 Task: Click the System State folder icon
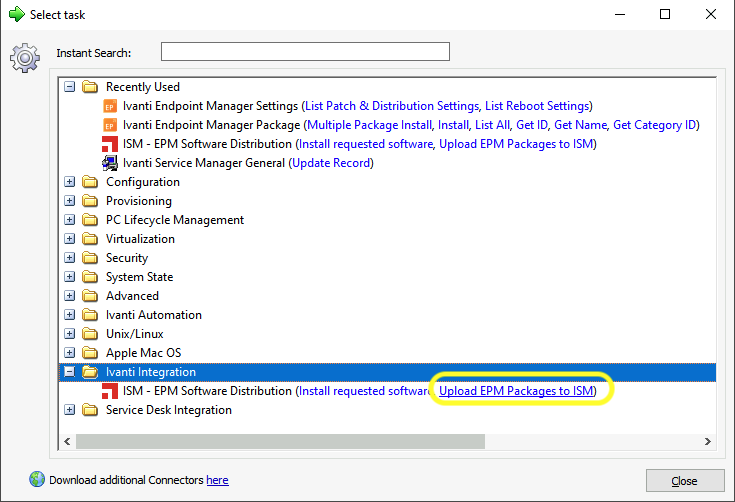click(x=90, y=277)
